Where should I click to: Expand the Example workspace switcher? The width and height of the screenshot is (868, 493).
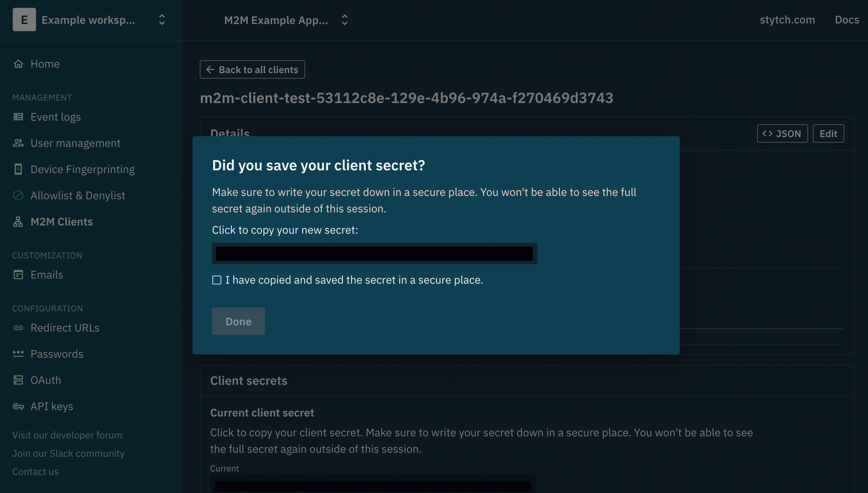162,20
